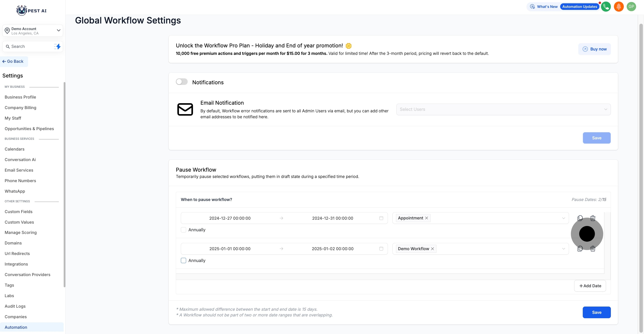644x334 pixels.
Task: Click Buy now for Workflow Pro Plan
Action: [594, 49]
